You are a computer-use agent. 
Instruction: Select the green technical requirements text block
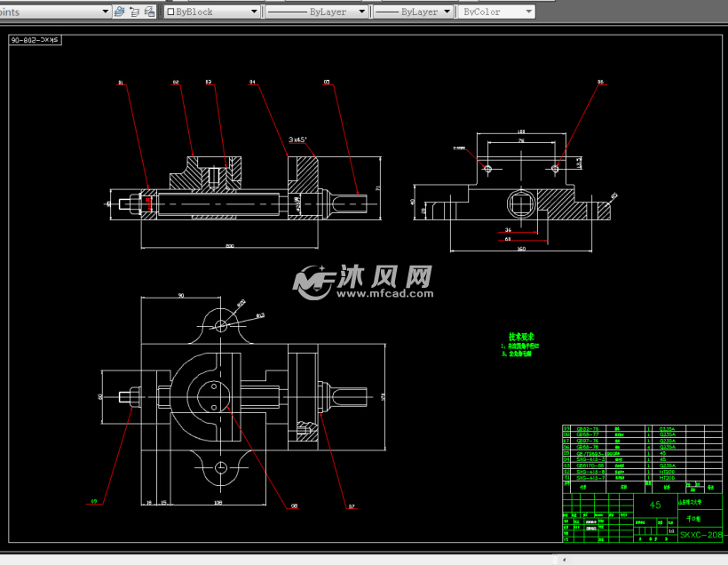click(x=521, y=346)
